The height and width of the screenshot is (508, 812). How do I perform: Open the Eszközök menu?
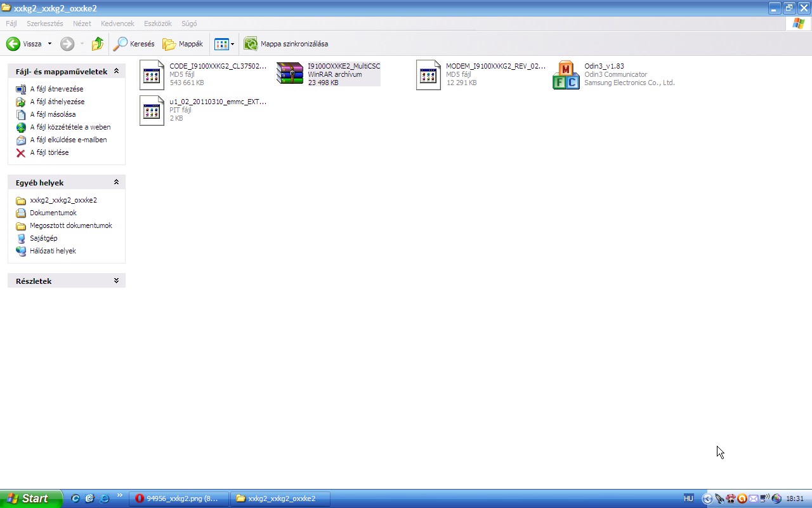(x=158, y=23)
